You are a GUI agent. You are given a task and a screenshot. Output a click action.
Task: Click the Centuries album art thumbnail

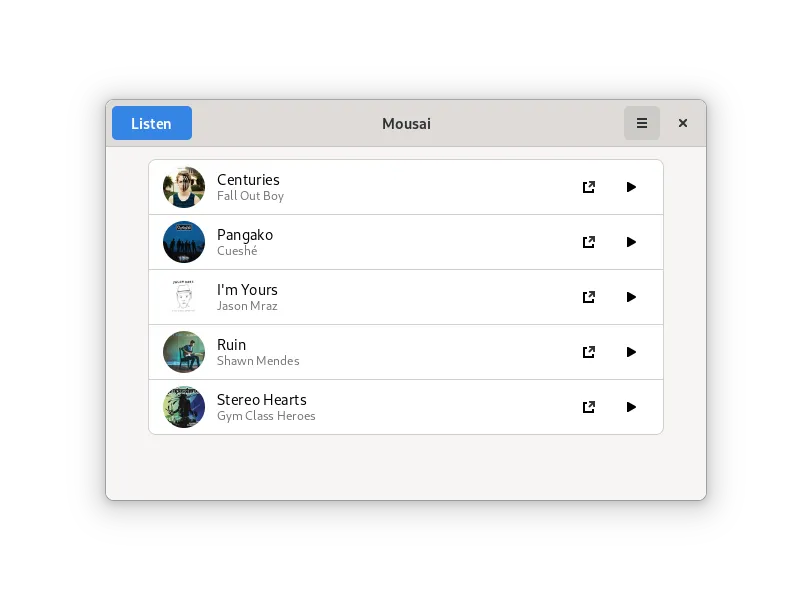click(184, 187)
